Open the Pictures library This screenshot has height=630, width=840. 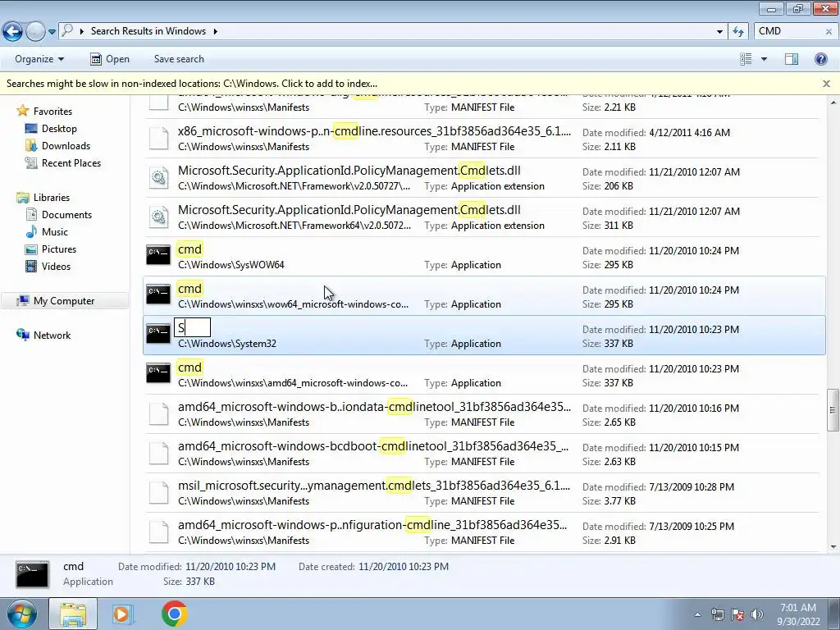click(x=59, y=249)
